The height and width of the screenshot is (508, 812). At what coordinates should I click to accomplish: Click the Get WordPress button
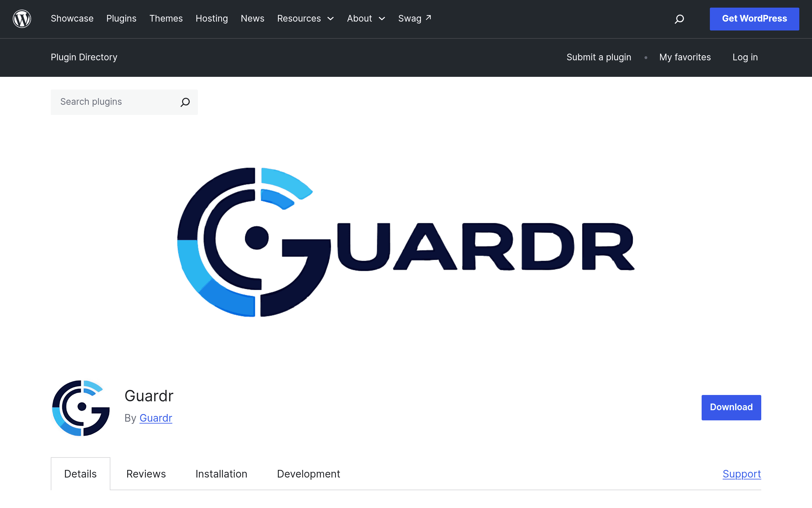pos(754,19)
